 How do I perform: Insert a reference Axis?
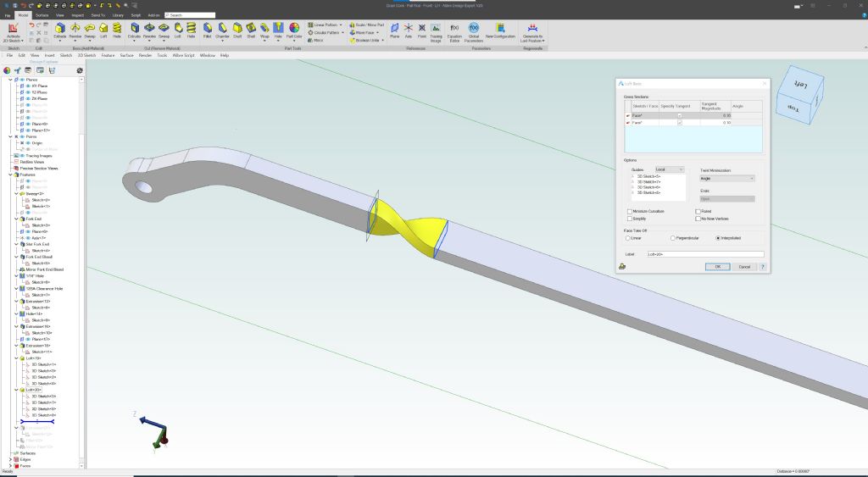409,31
